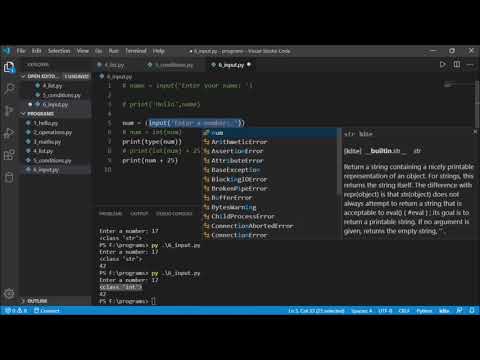
Task: Click the editor vertical scrollbar
Action: point(477,103)
